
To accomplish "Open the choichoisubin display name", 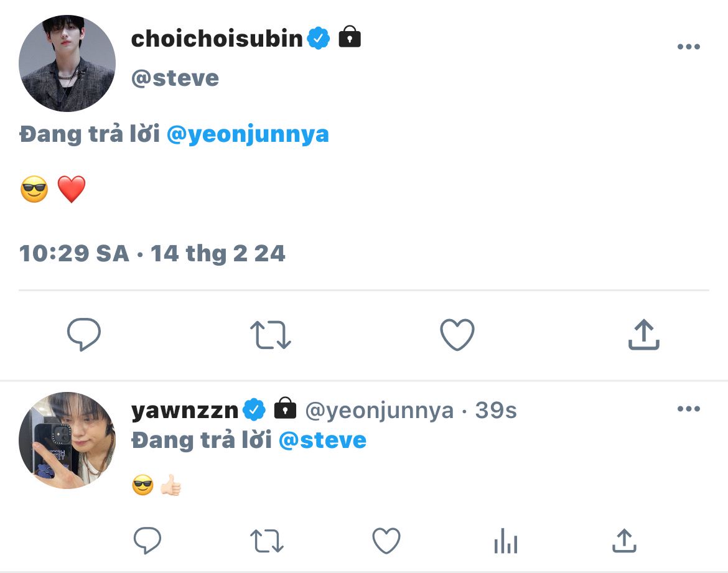I will [217, 39].
